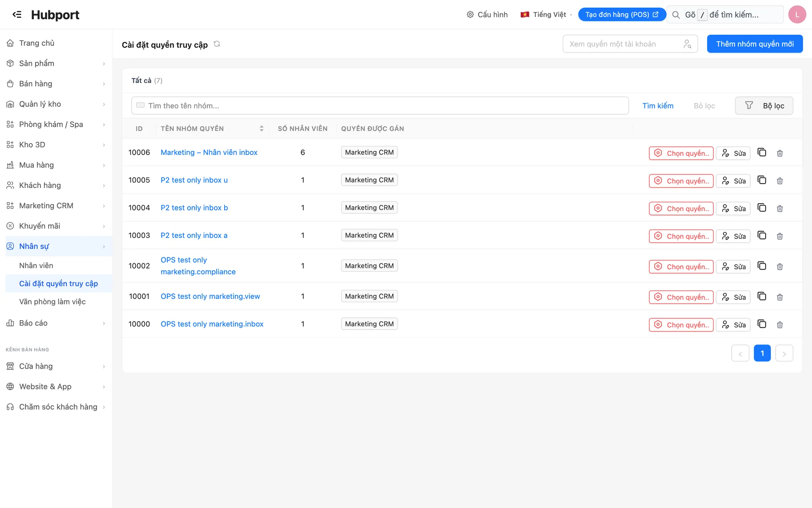This screenshot has height=508, width=812.
Task: Sort by the Tên nhóm quyền column arrows
Action: (261, 129)
